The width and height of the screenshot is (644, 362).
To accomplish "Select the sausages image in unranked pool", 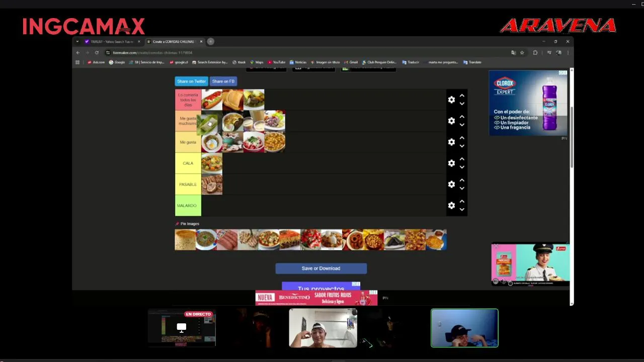I will click(227, 240).
